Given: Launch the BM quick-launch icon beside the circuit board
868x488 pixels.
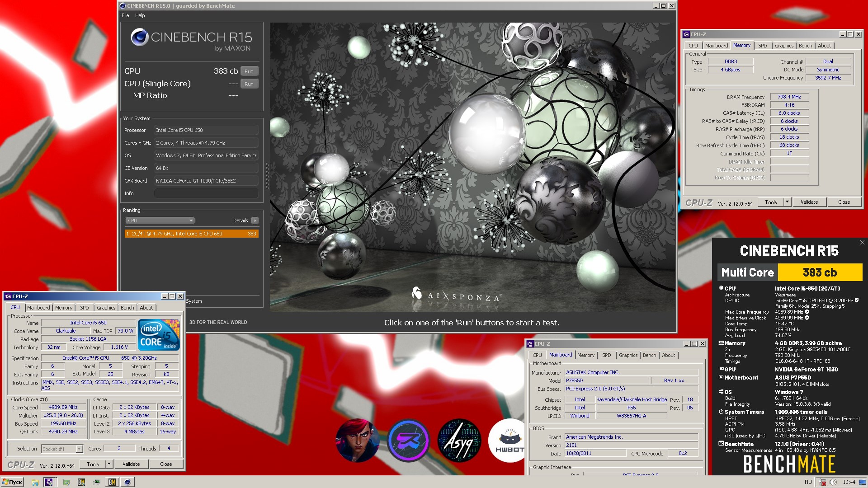Looking at the screenshot, I should [x=81, y=482].
